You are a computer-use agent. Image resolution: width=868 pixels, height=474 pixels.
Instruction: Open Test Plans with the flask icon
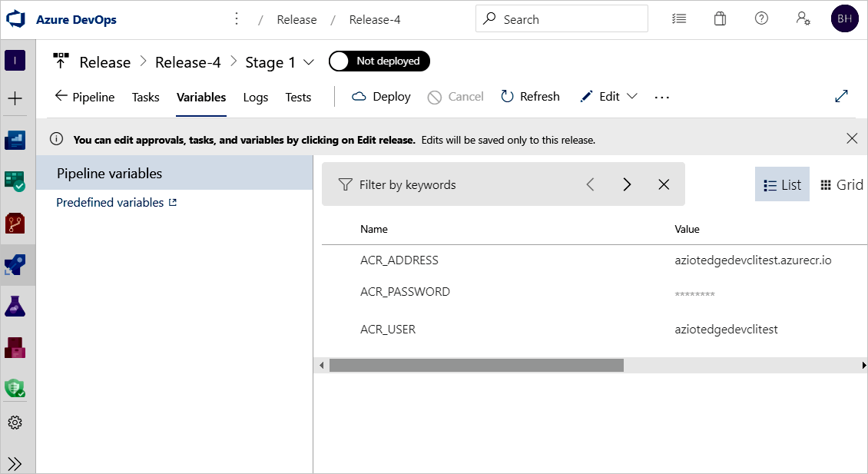coord(15,307)
